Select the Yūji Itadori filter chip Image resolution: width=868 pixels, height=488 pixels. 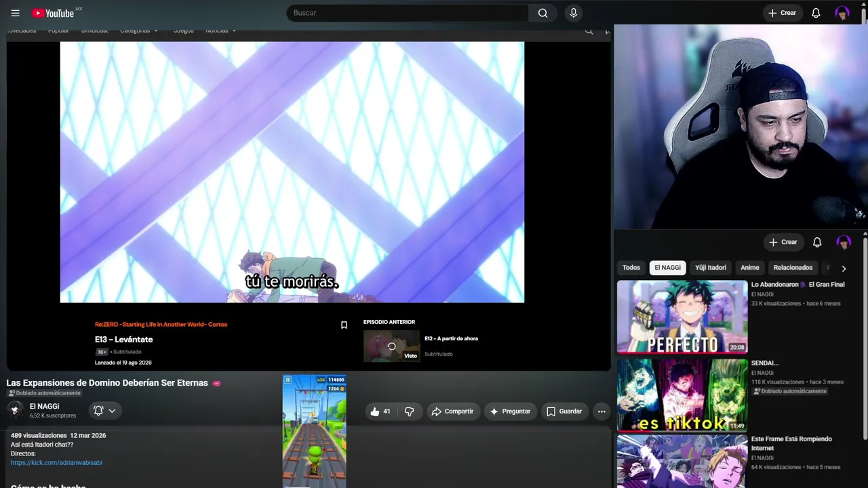pyautogui.click(x=711, y=268)
